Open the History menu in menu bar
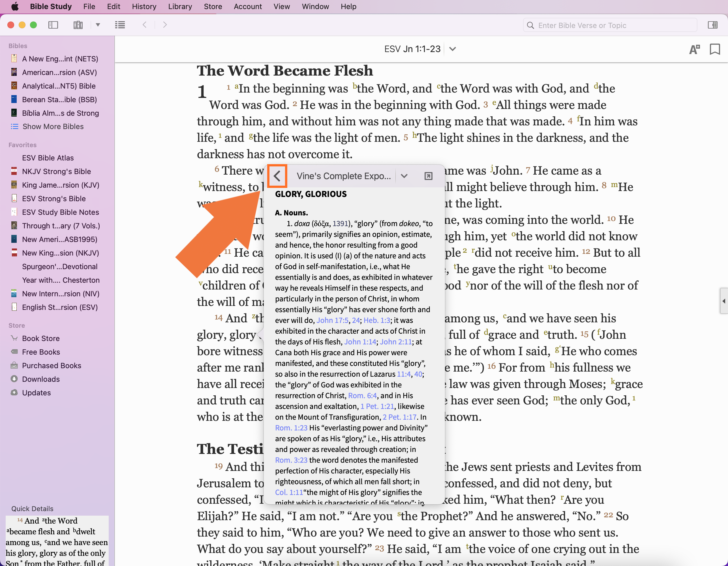The height and width of the screenshot is (566, 728). [x=144, y=6]
